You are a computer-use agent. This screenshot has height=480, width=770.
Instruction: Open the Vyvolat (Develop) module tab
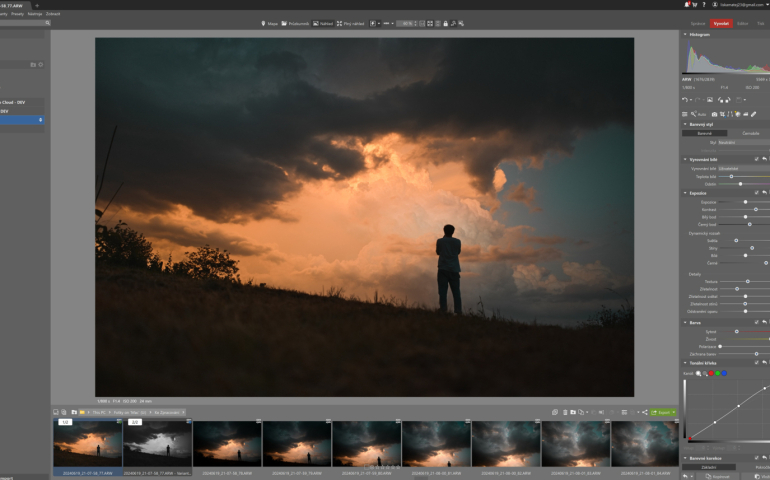pos(720,24)
